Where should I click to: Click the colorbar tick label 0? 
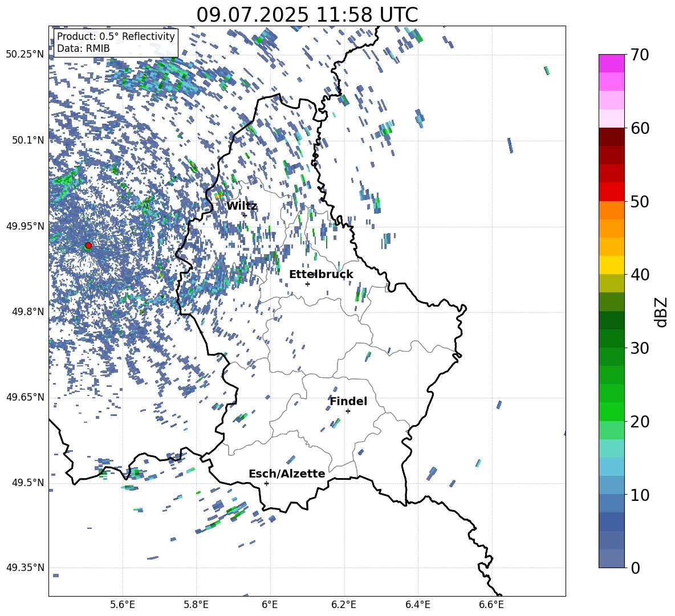point(635,568)
